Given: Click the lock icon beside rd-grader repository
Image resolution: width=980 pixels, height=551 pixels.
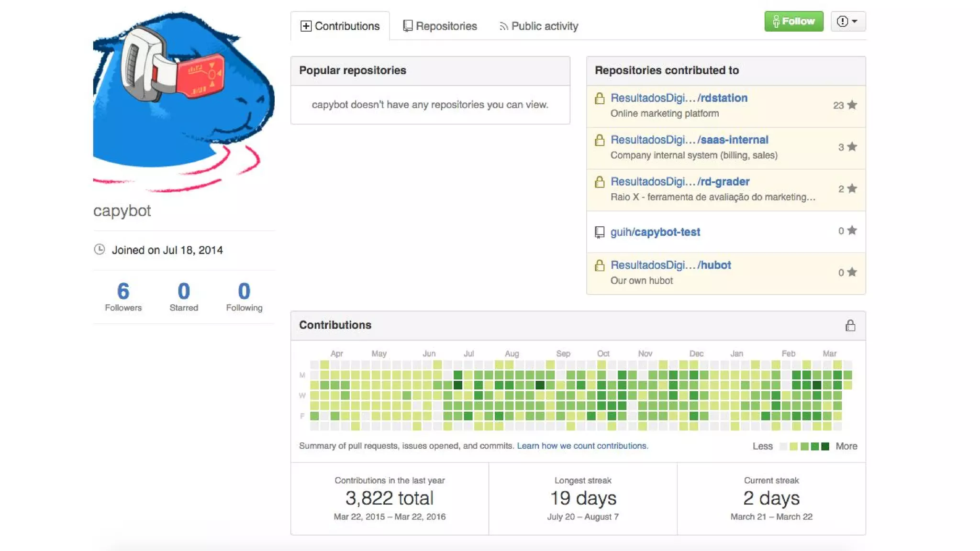Looking at the screenshot, I should click(599, 182).
